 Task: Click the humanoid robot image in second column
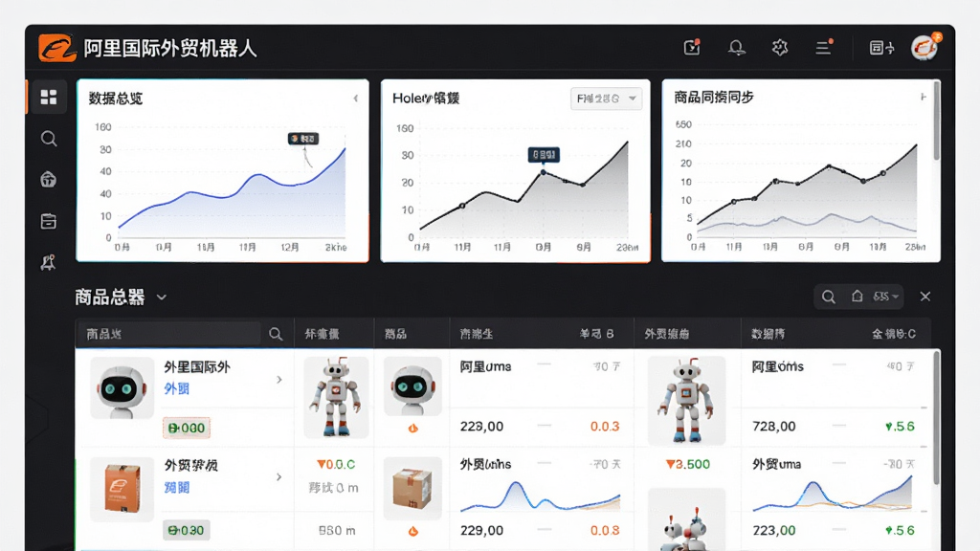(336, 397)
